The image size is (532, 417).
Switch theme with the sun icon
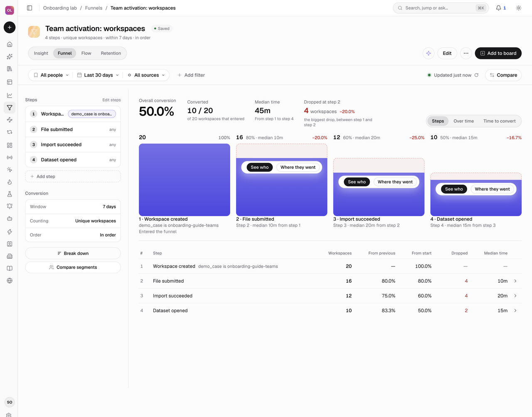pos(519,8)
